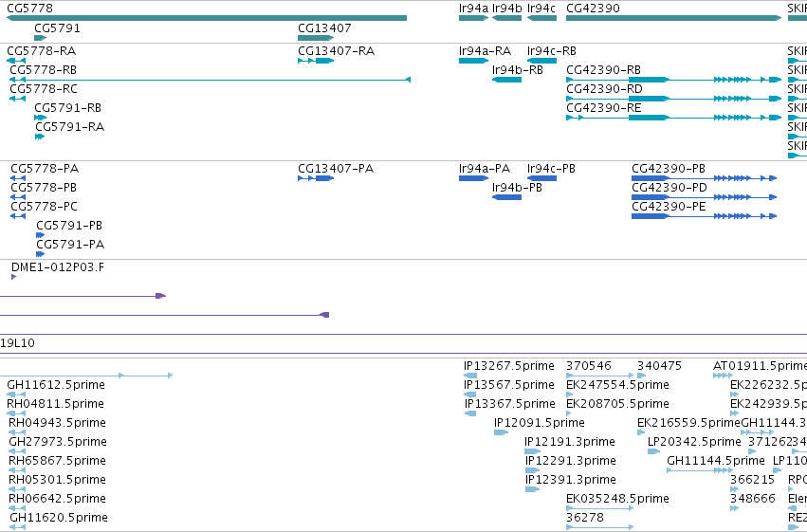Select EST IP12391.3prime
Screen dimensions: 807x532
571,480
